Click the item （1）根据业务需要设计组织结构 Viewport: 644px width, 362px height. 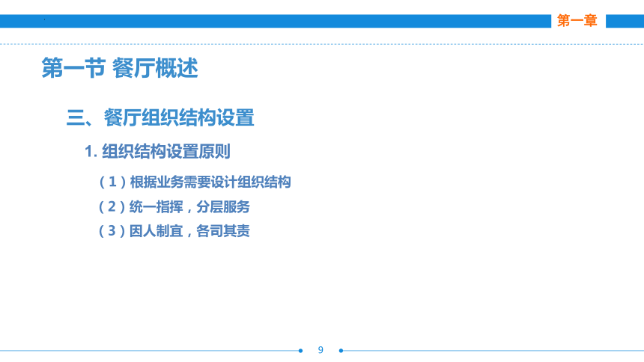tap(195, 182)
